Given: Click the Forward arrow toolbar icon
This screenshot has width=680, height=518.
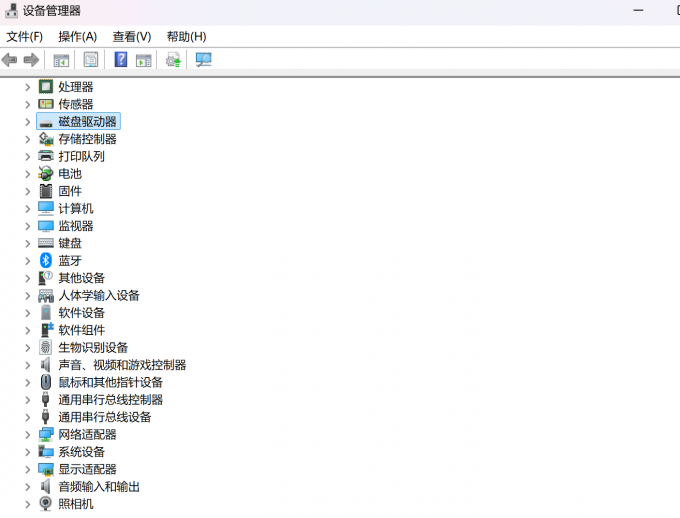Looking at the screenshot, I should (x=31, y=60).
